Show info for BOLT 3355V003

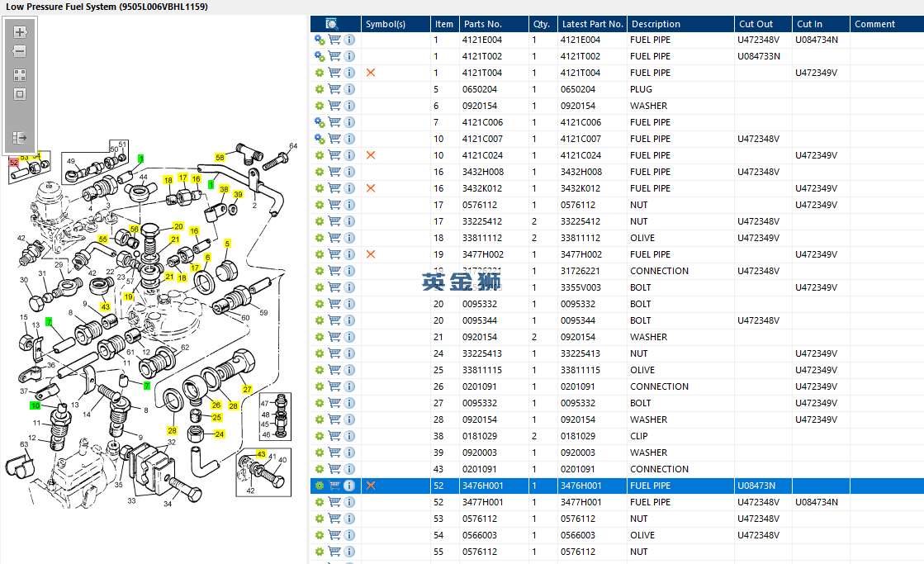pyautogui.click(x=349, y=287)
